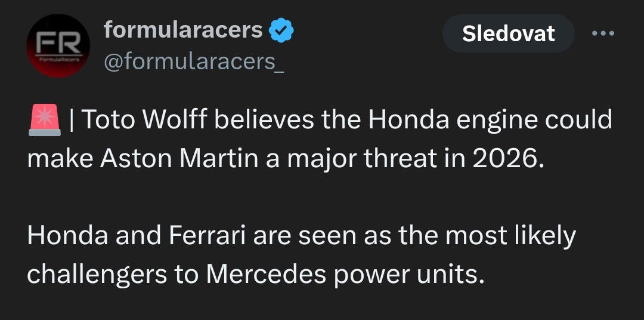Click the red siren emoji
This screenshot has height=320, width=644.
pos(45,119)
